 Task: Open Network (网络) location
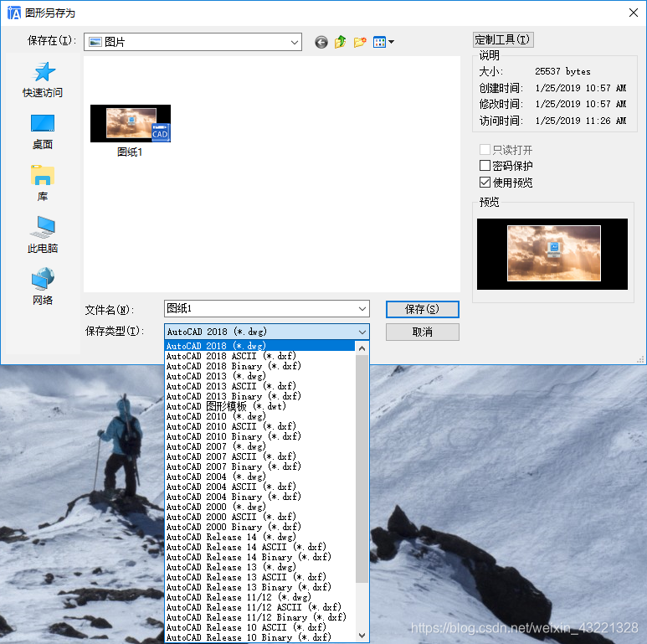(x=43, y=286)
